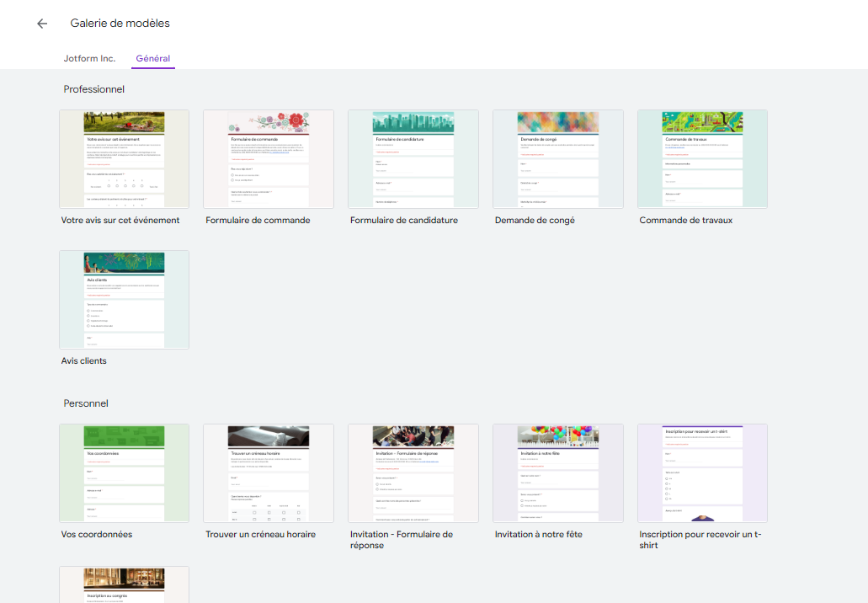Open the Formulaire de candidature template thumbnail

tap(413, 159)
